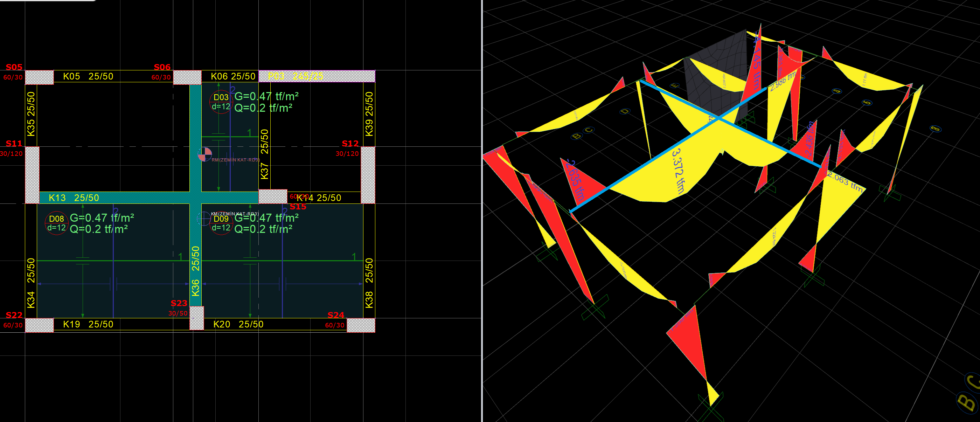Click the K05 25/50 beam label
Viewport: 980px width, 422px height.
[88, 76]
